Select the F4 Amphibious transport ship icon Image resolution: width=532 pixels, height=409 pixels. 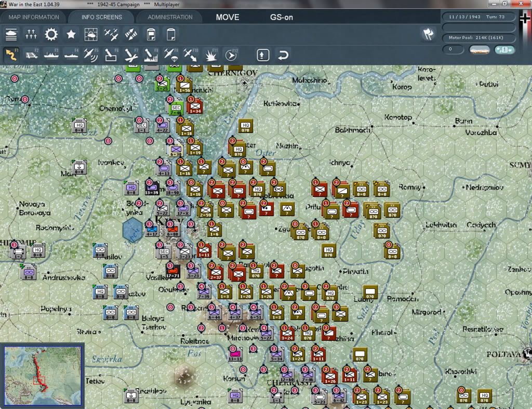click(71, 55)
